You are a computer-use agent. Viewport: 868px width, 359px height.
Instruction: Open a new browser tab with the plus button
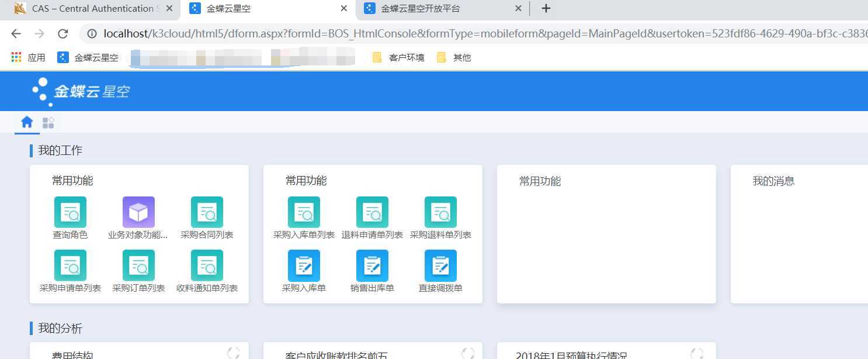click(x=546, y=8)
